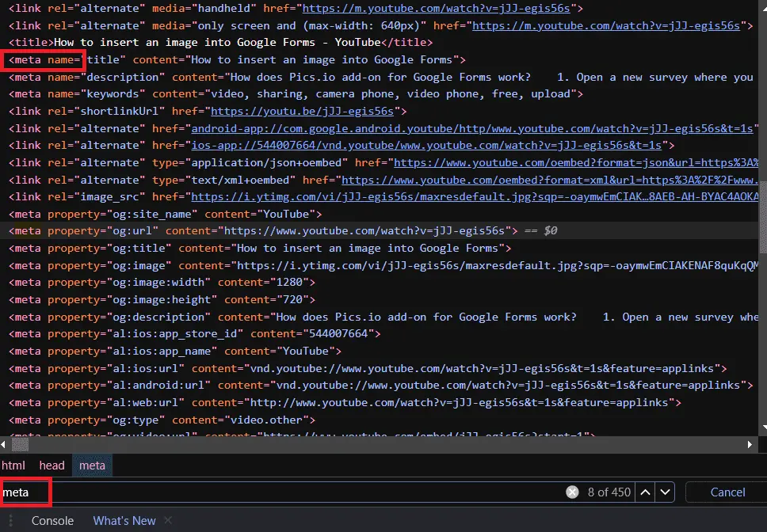This screenshot has height=532, width=767.
Task: Select the og:image:width 1280 line
Action: tap(162, 283)
